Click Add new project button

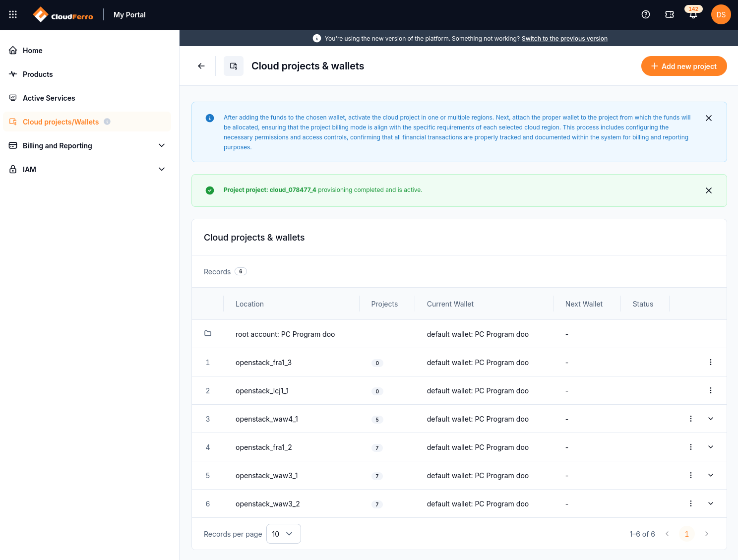(x=684, y=66)
